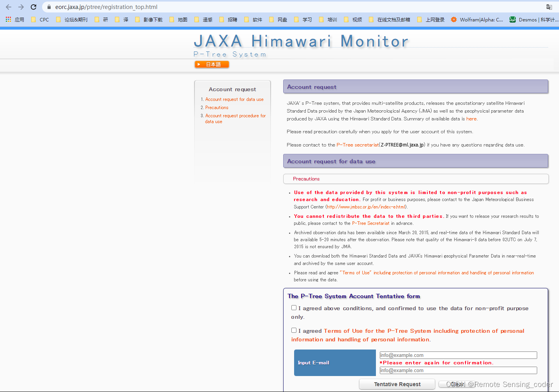
Task: Click the 'Input E-mail' label
Action: click(x=314, y=363)
